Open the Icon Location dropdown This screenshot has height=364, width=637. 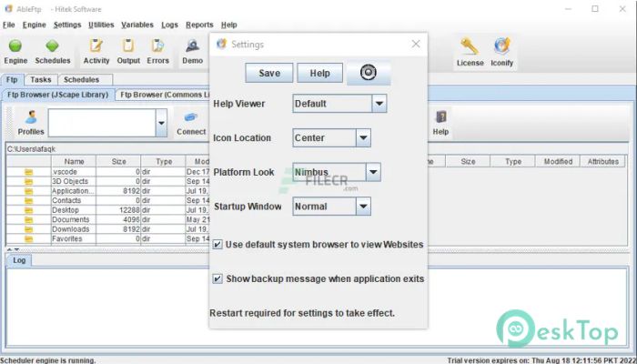tap(363, 137)
